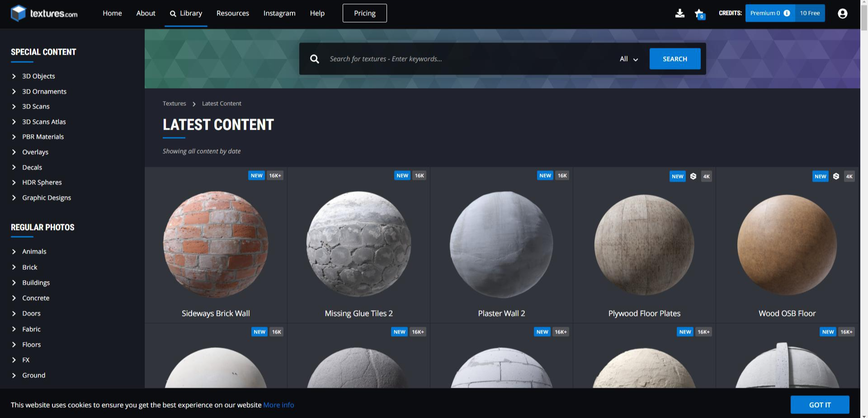Click Latest Content breadcrumb
868x418 pixels.
[x=222, y=103]
